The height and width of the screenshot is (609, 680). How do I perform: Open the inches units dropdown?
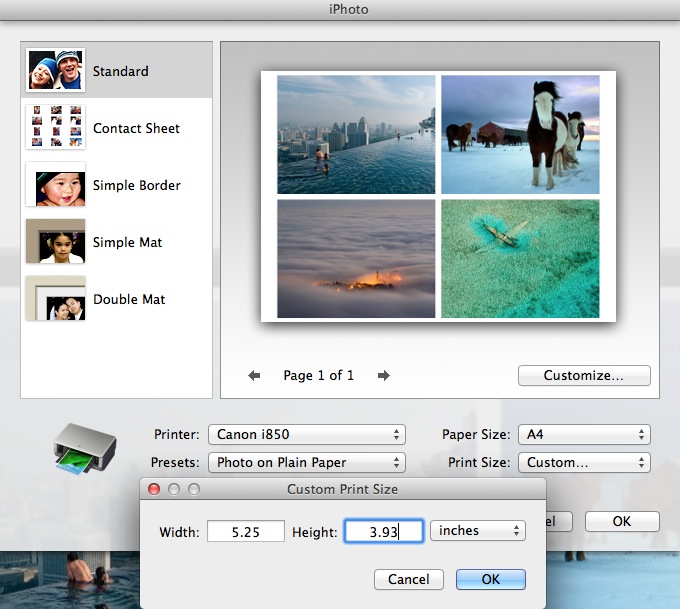pos(477,530)
